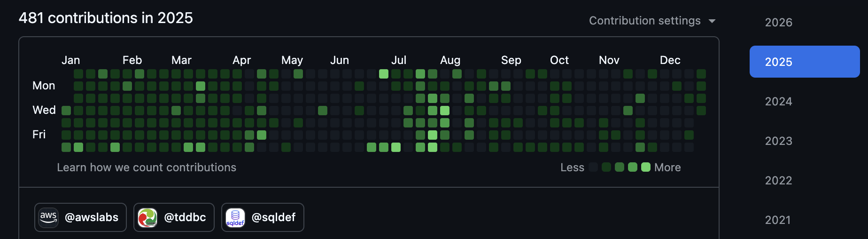View contributions for year 2021
Image resolution: width=868 pixels, height=239 pixels.
778,220
